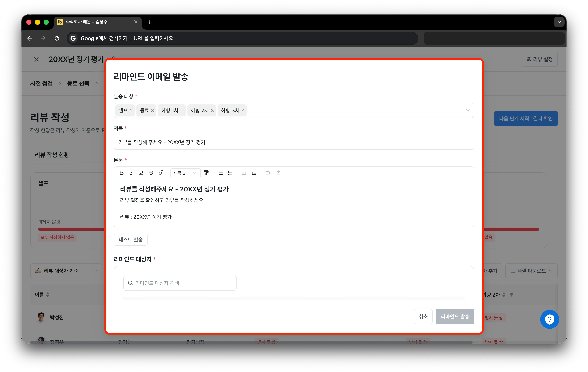Viewport: 588px width, 372px height.
Task: Toggle strikethrough formatting in body editor
Action: tap(151, 173)
